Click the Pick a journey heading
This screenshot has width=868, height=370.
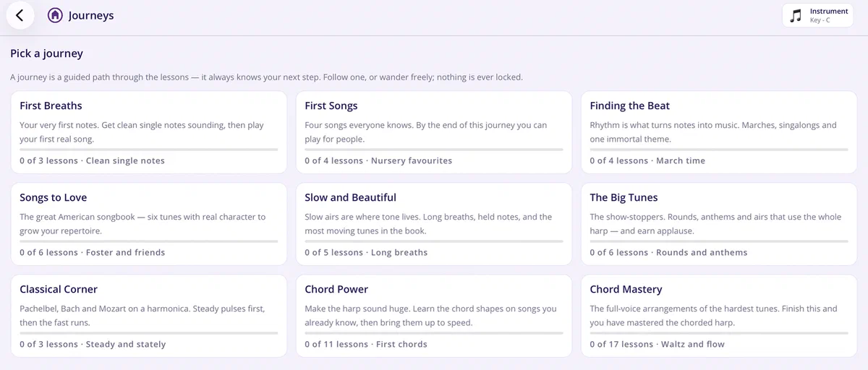tap(46, 53)
